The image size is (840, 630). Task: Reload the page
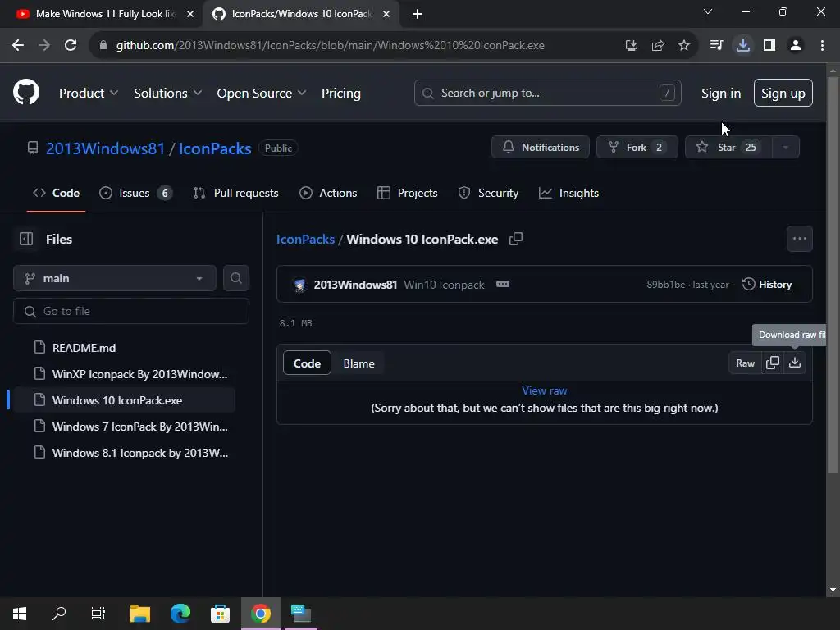click(71, 46)
